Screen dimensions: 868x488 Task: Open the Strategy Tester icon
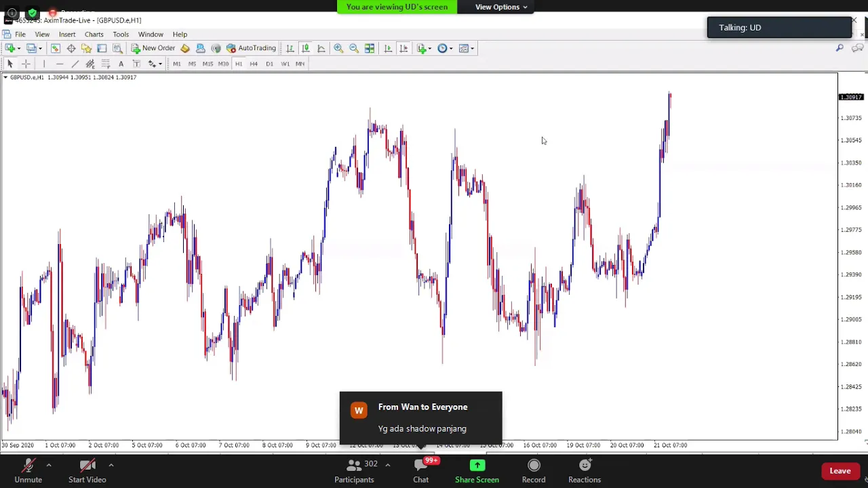117,48
